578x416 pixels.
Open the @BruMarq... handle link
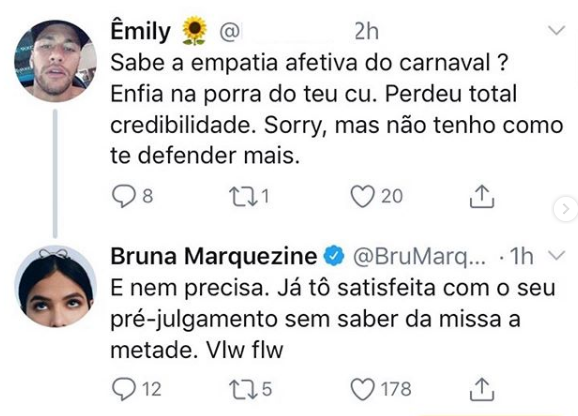coord(419,257)
